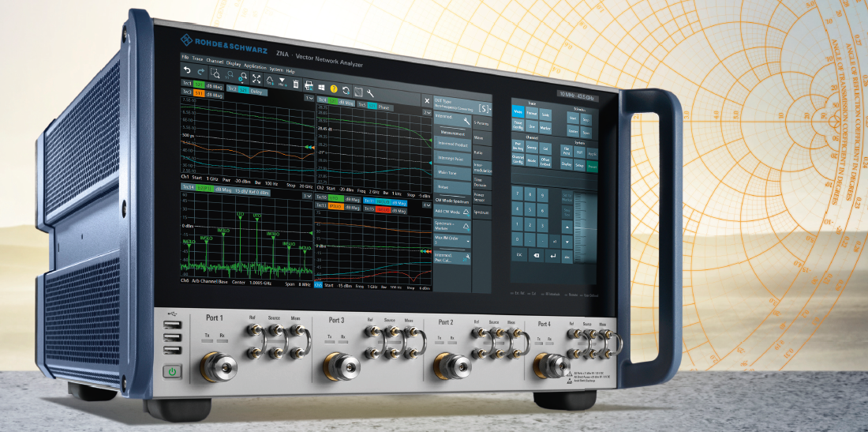Image resolution: width=868 pixels, height=432 pixels.
Task: Click the Marker hardkey
Action: click(x=545, y=128)
